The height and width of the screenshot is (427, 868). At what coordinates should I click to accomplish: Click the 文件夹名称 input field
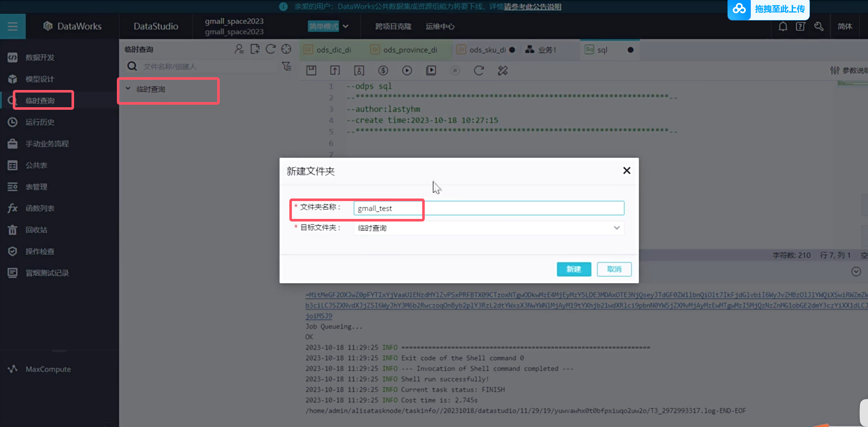point(489,208)
